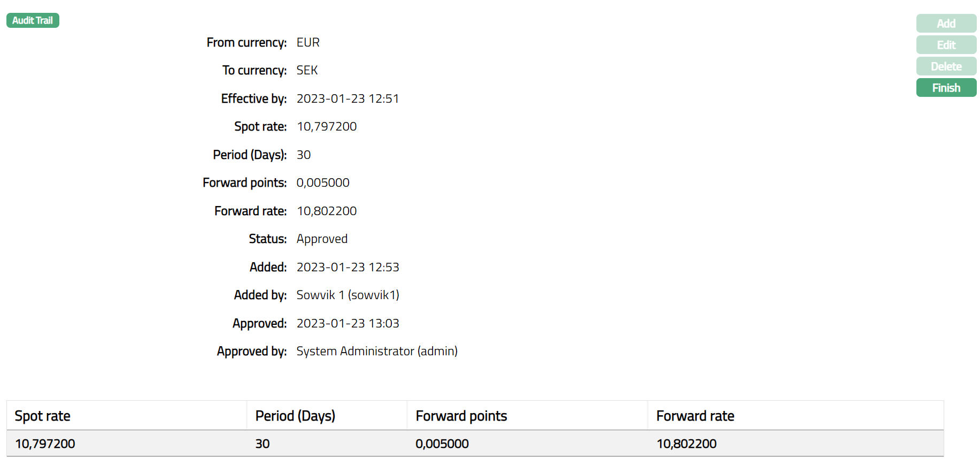980x465 pixels.
Task: Click the Delete button
Action: click(x=946, y=66)
